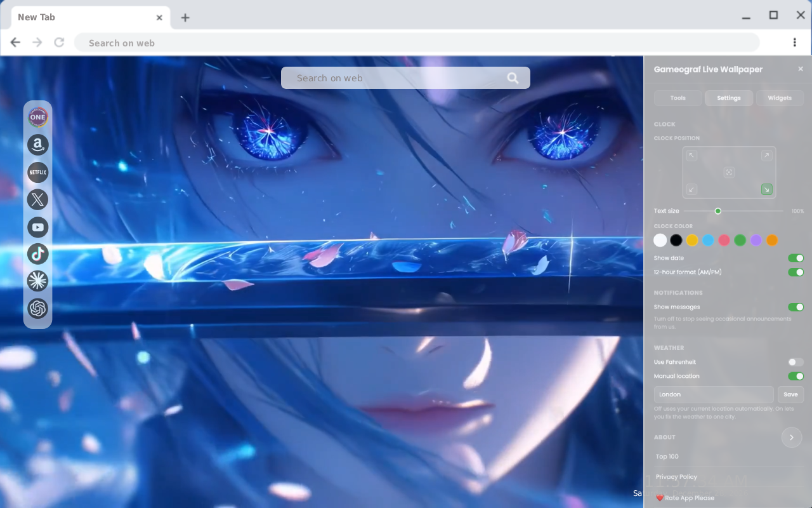The width and height of the screenshot is (812, 508).
Task: Open the starburst shortcut icon
Action: pos(38,281)
